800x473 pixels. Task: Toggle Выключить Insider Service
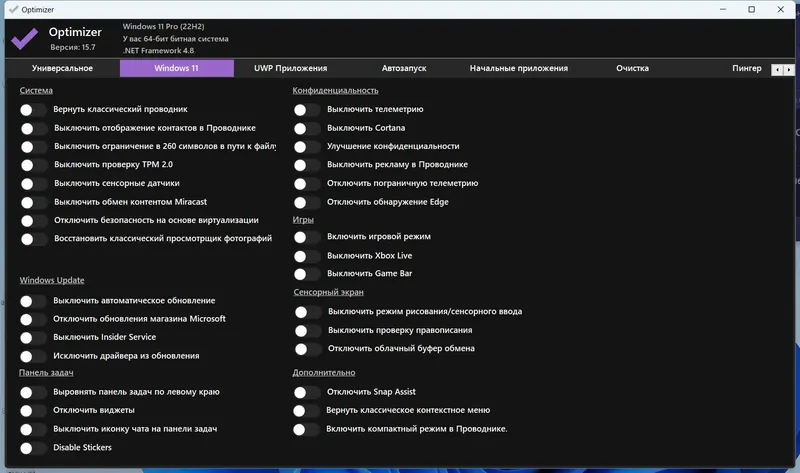33,338
